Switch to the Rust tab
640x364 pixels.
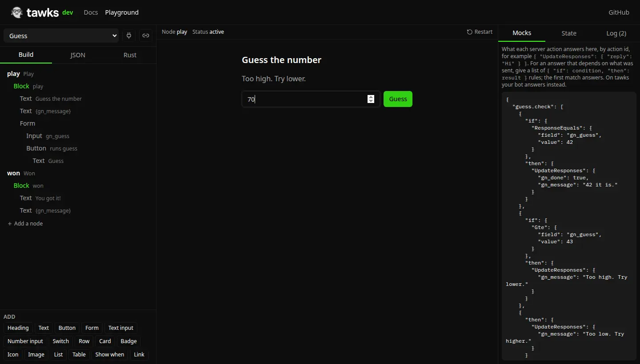tap(130, 55)
